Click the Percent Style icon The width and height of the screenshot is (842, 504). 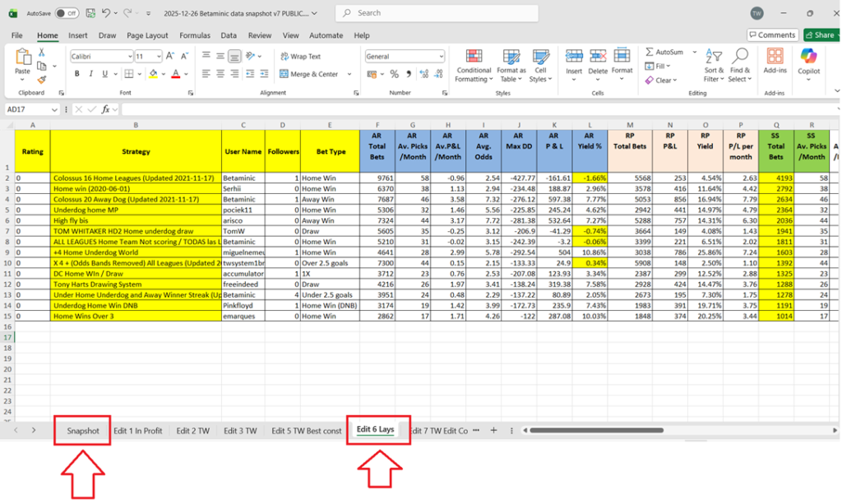(395, 74)
